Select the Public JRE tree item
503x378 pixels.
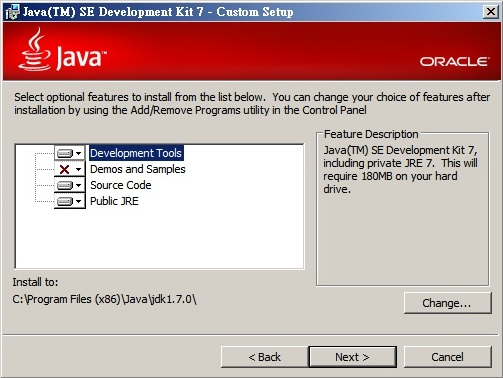coord(114,201)
